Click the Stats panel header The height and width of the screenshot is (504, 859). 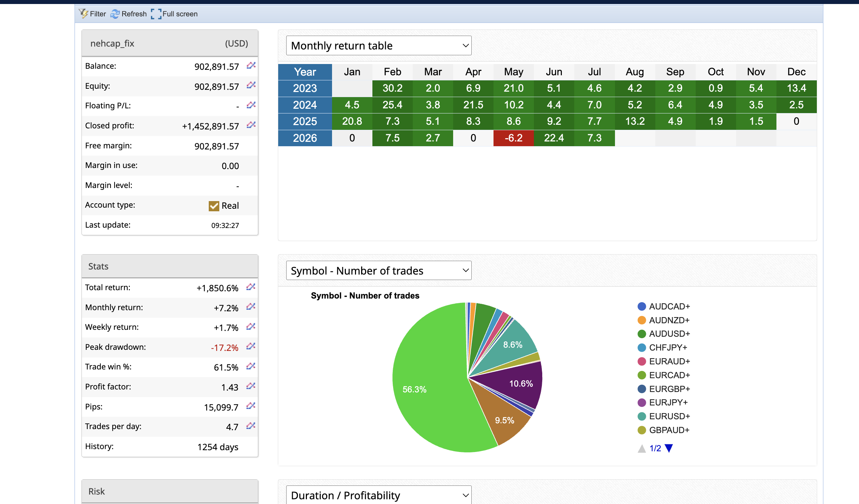(x=170, y=266)
